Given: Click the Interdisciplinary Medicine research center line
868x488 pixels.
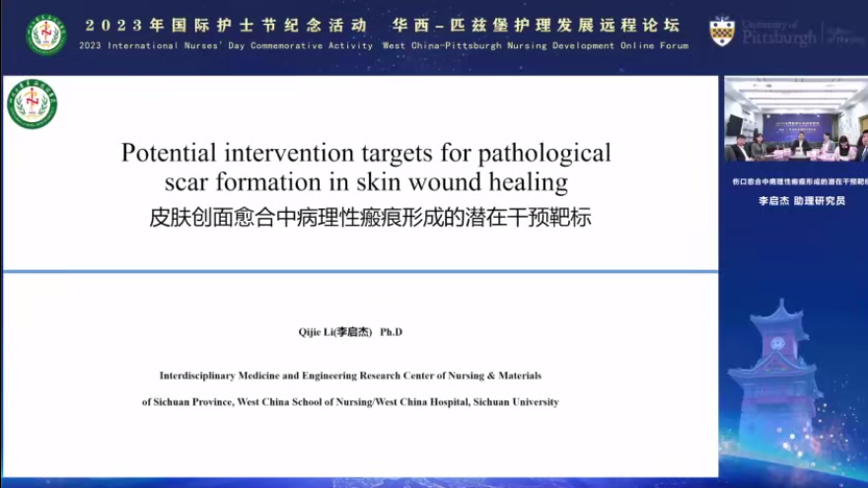Looking at the screenshot, I should tap(350, 376).
